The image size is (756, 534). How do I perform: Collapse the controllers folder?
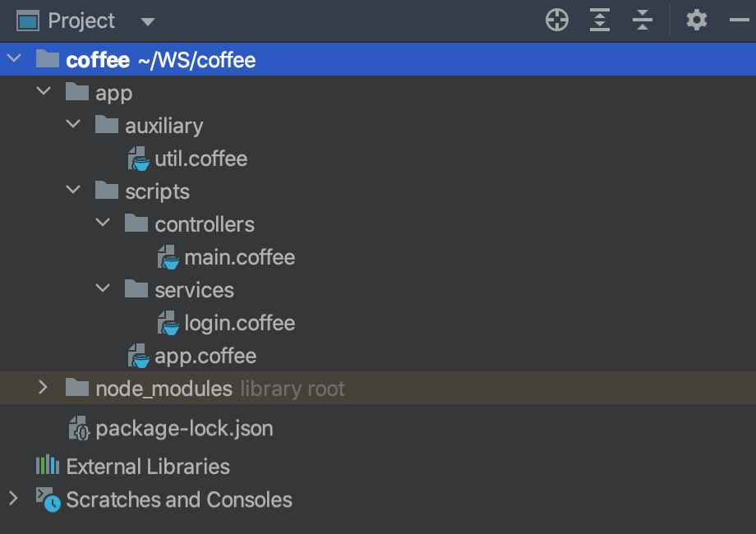(103, 223)
